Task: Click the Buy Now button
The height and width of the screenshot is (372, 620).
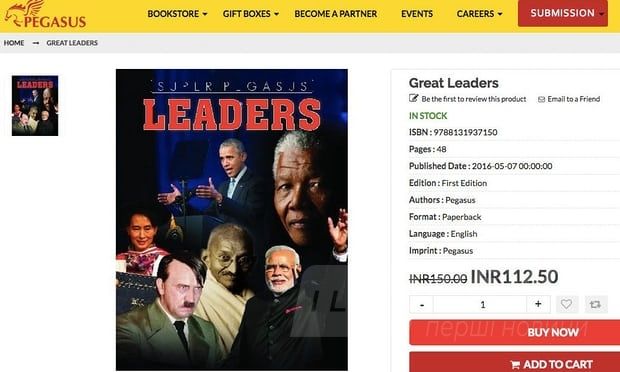Action: click(x=514, y=332)
